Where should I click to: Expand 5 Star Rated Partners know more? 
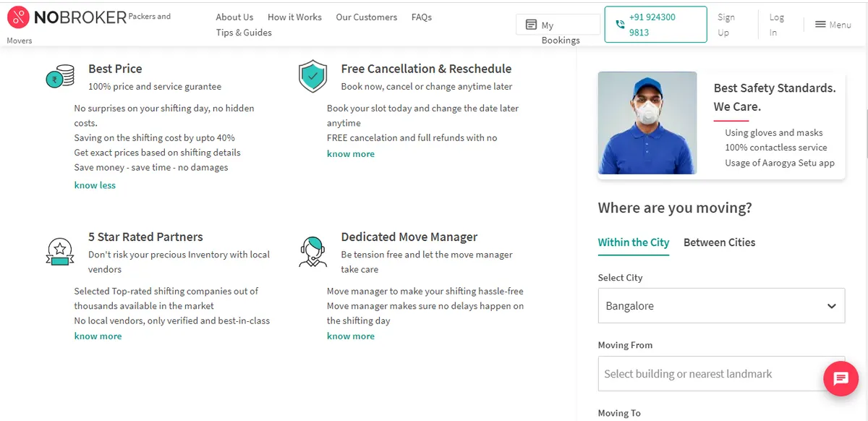click(98, 336)
